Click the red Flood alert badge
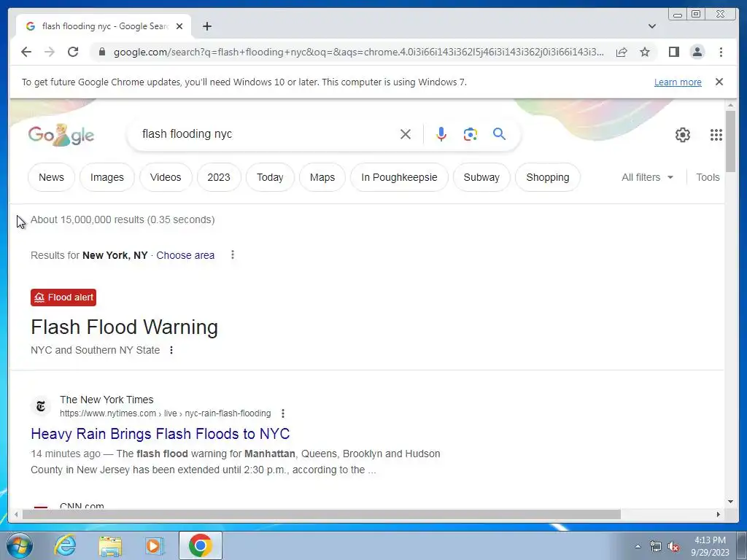 [63, 297]
